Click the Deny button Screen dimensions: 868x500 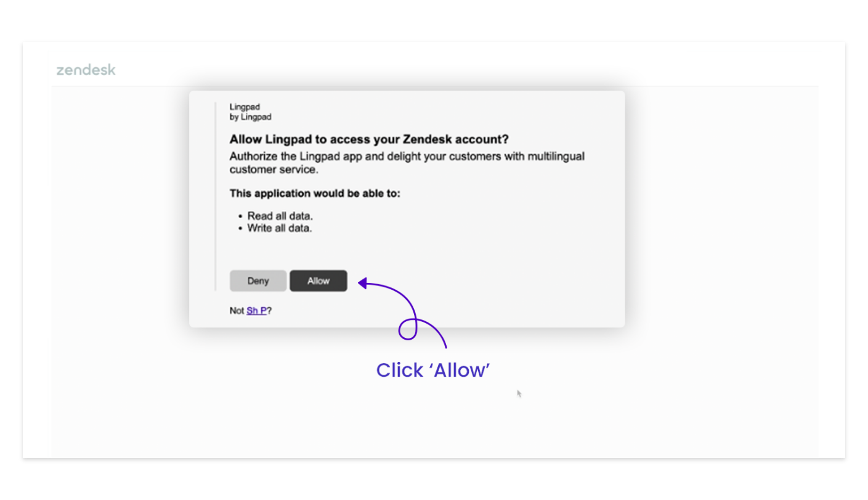point(258,281)
